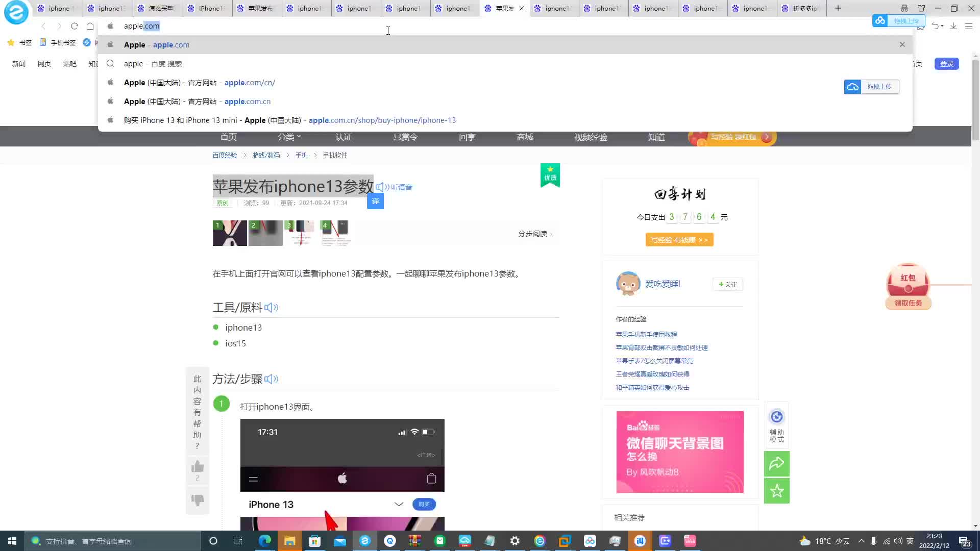Screen dimensions: 980x551
Task: Click the 回乡计划 今日支出 amount field
Action: 693,217
